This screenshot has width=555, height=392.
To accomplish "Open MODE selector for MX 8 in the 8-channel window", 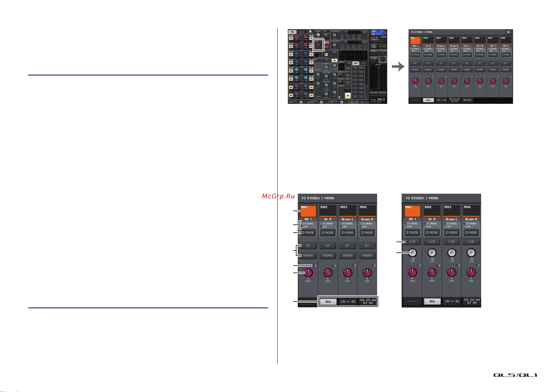I will point(506,55).
